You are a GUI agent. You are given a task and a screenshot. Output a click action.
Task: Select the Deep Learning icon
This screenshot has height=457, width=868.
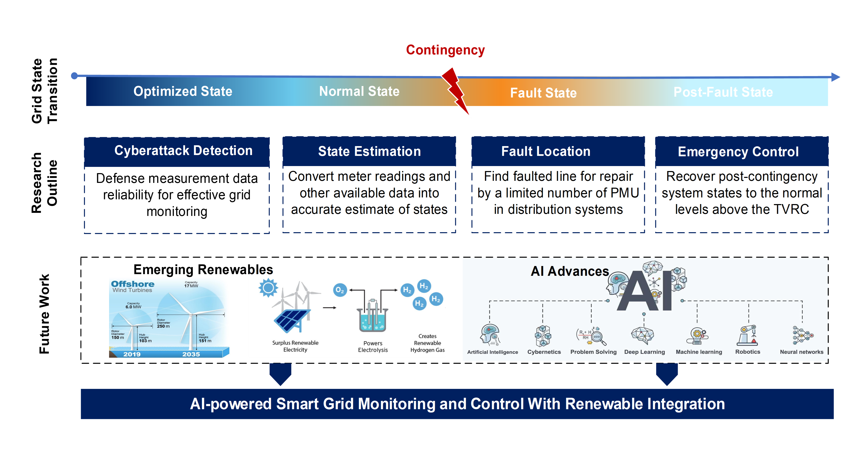pyautogui.click(x=638, y=336)
